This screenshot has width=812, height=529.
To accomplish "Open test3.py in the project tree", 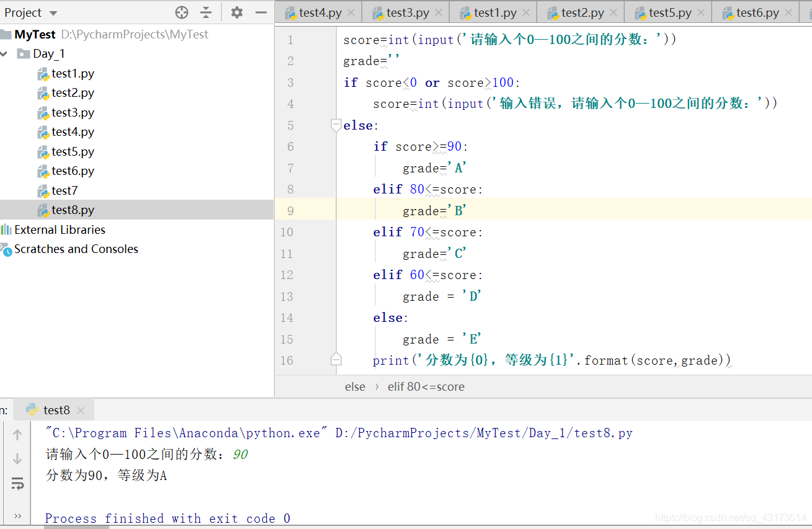I will (x=73, y=112).
